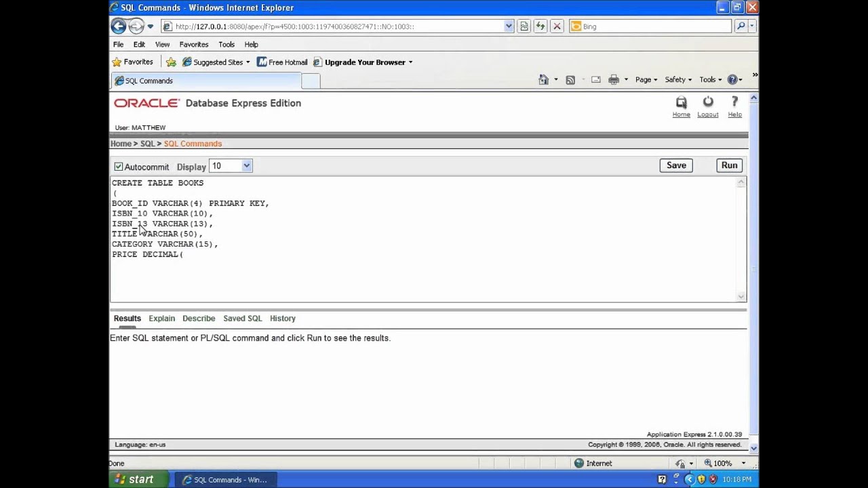Refresh the page with the green arrows icon
This screenshot has width=868, height=488.
[x=540, y=26]
